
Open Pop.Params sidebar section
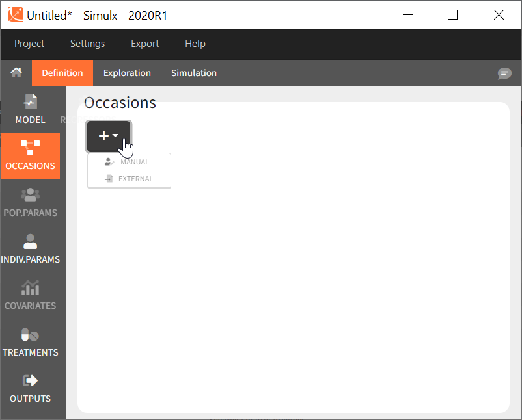click(30, 202)
